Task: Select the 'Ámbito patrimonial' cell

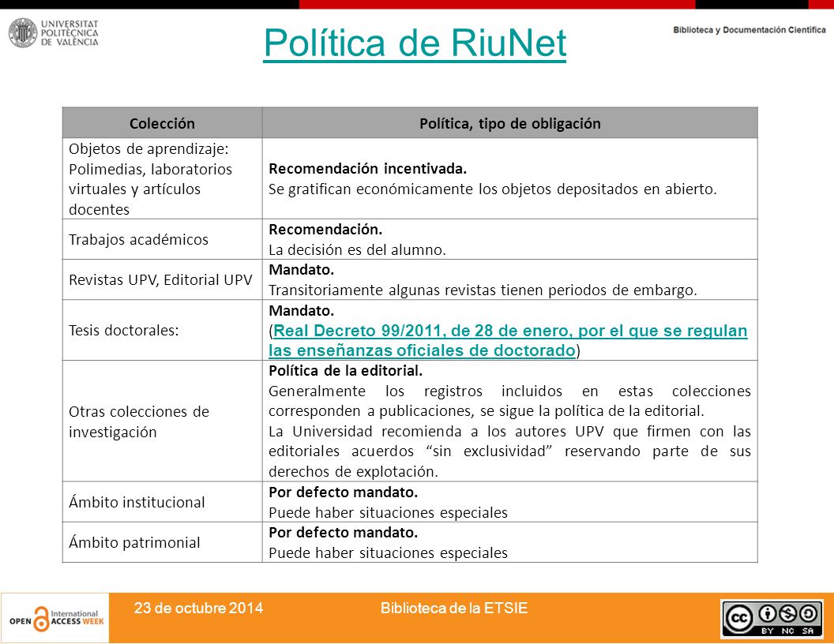Action: click(x=162, y=542)
